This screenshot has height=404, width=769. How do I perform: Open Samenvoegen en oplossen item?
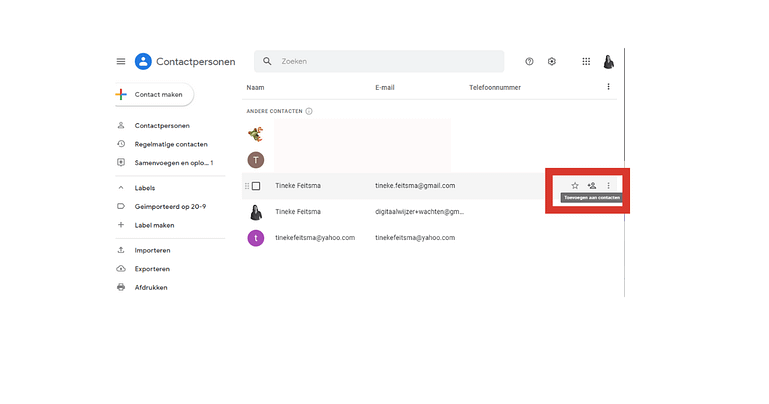pyautogui.click(x=174, y=163)
